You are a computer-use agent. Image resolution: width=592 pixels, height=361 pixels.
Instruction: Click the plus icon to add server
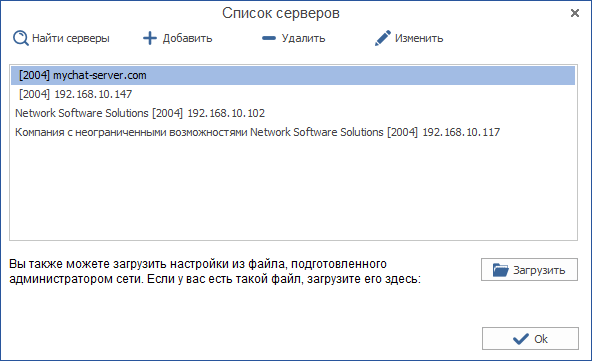tap(150, 38)
